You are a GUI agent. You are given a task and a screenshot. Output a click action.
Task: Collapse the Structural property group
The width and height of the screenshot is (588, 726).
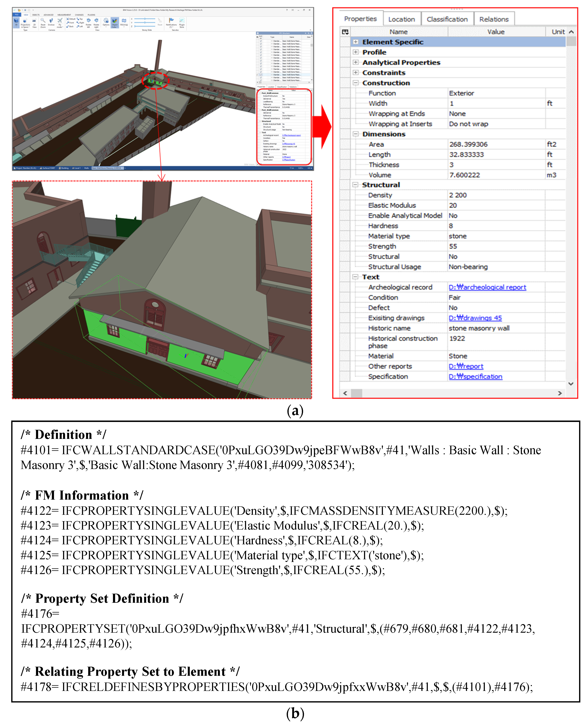point(355,185)
